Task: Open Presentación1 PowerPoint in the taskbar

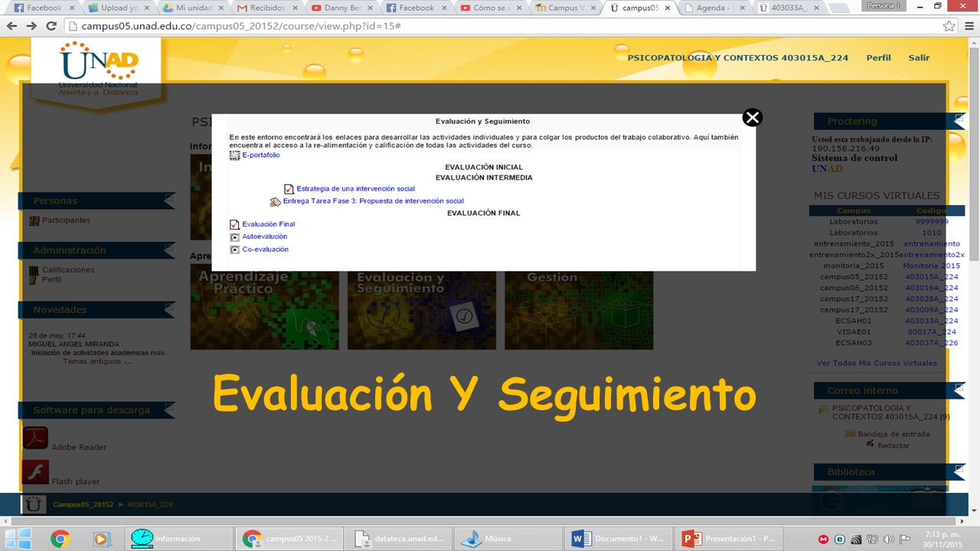Action: pos(729,539)
